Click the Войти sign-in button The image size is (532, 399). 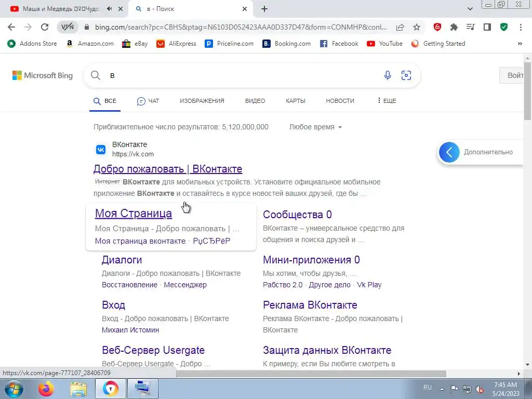pyautogui.click(x=511, y=75)
